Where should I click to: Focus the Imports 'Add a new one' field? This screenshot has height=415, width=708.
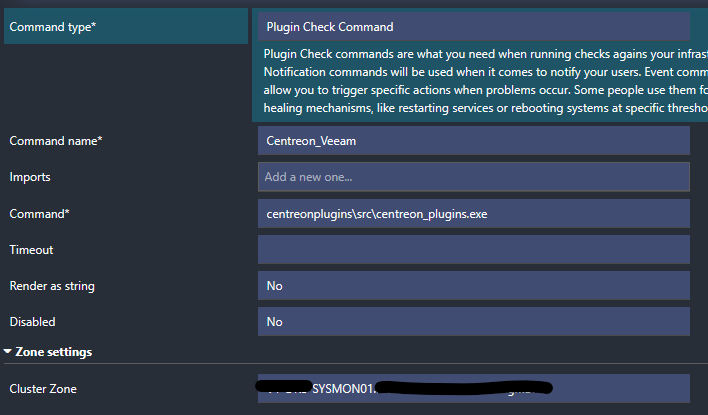click(x=473, y=177)
